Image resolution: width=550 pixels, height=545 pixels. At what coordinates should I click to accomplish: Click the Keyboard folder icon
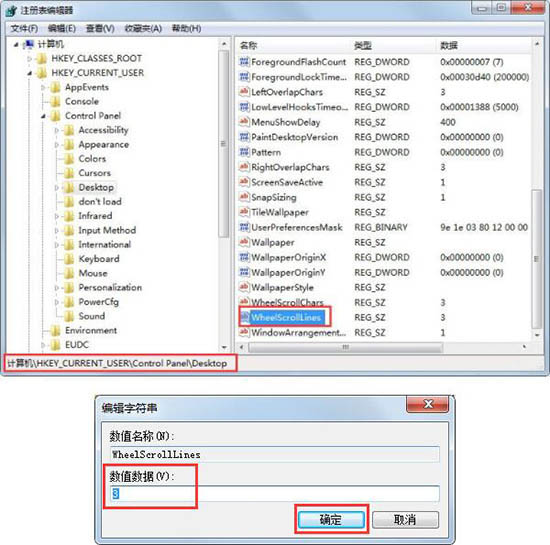[69, 259]
